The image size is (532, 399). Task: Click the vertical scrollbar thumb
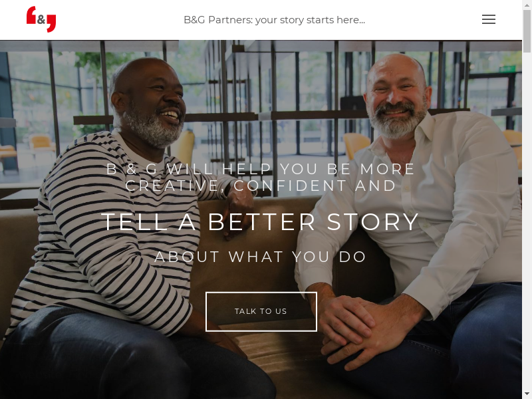tap(527, 31)
